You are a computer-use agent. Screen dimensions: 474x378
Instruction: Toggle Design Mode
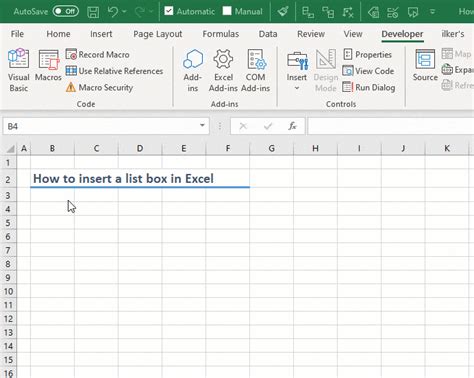[326, 70]
